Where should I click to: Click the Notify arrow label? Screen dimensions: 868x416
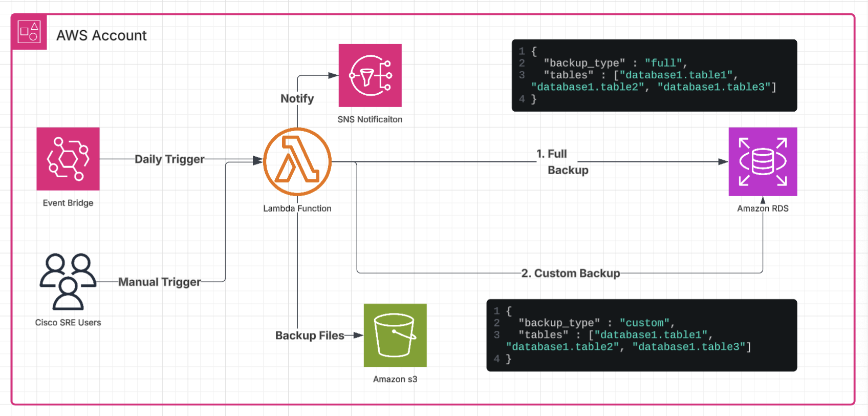tap(297, 98)
